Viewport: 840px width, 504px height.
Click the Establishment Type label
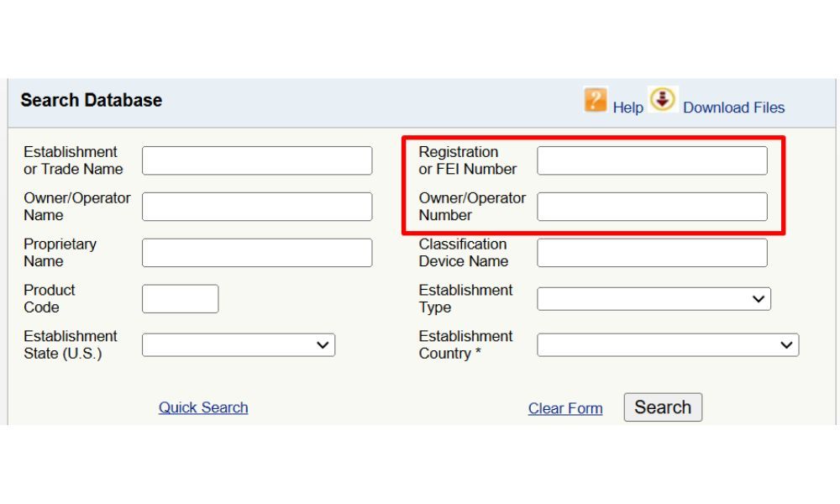pyautogui.click(x=465, y=299)
